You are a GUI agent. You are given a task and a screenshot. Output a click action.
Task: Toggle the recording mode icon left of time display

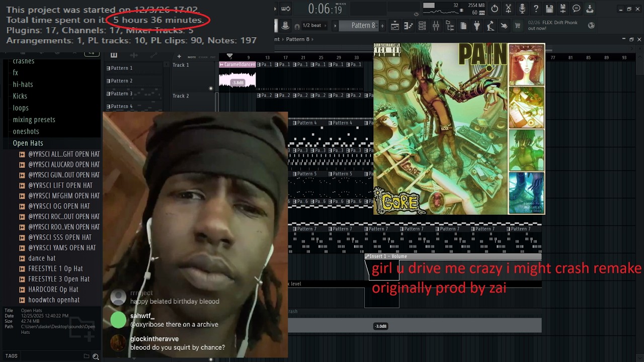click(x=286, y=9)
